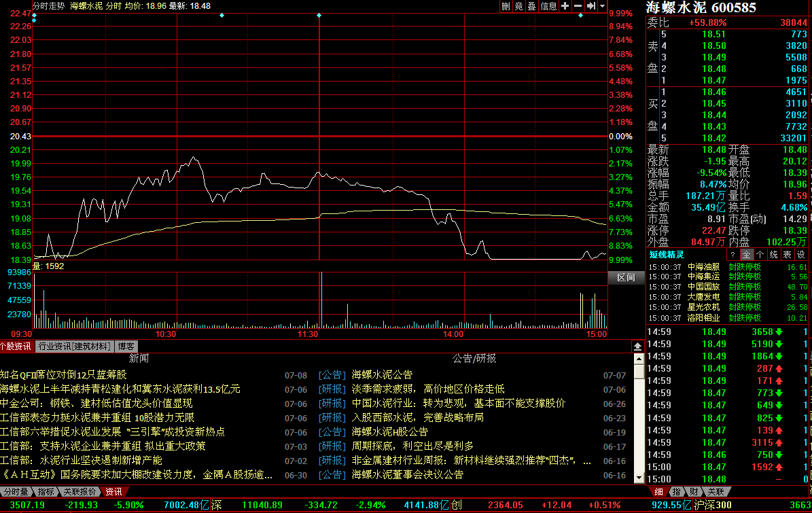
Task: Toggle the 全 filter in 短线精灵 panel
Action: (746, 255)
